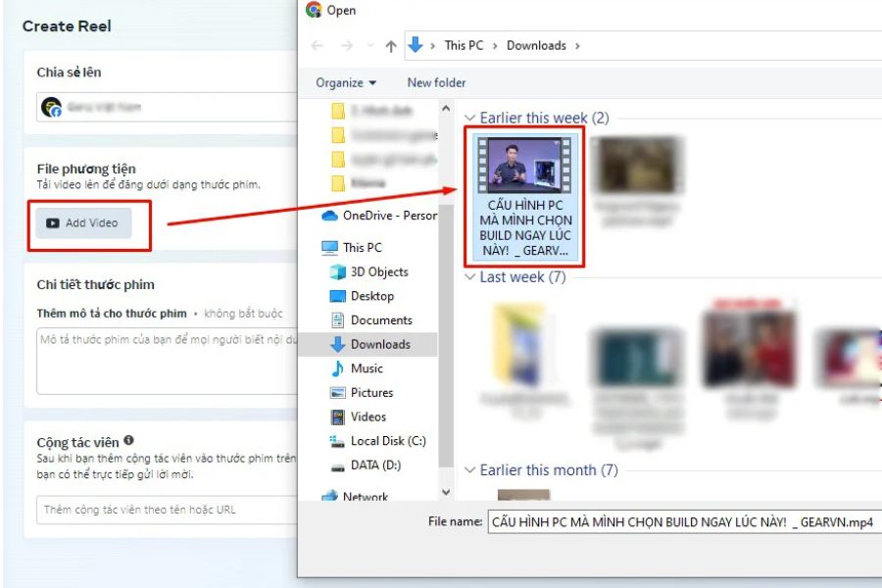Select This PC in navigation tree
882x588 pixels.
[352, 248]
